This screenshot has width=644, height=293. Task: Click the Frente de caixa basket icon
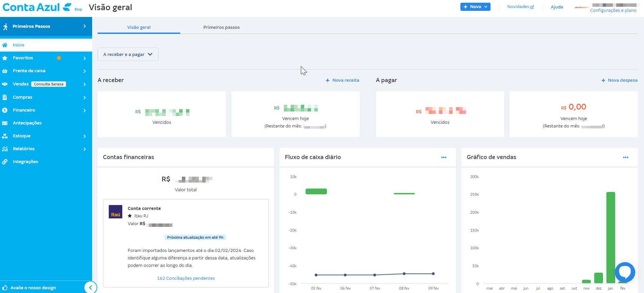[5, 71]
